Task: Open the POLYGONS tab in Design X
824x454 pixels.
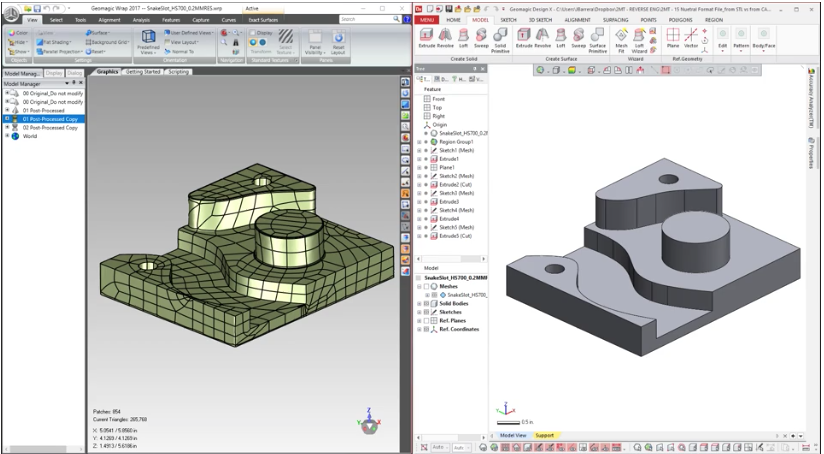Action: (681, 20)
